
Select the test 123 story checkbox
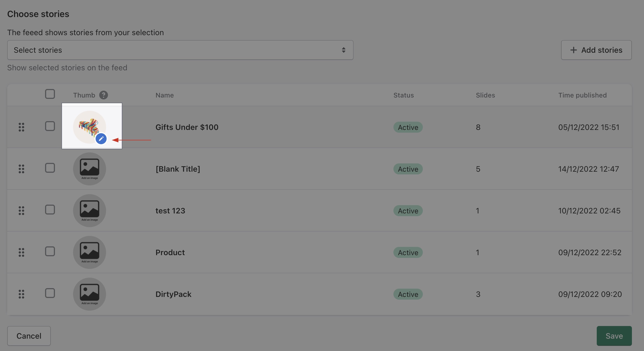50,210
